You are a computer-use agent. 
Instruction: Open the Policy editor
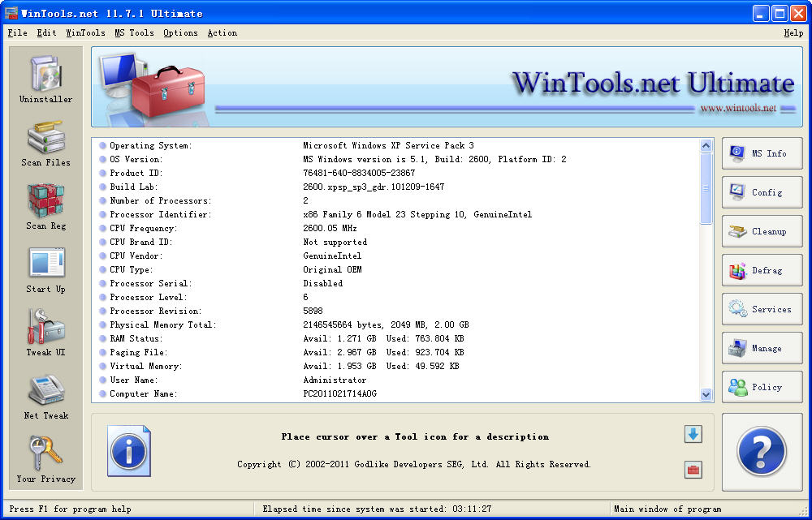tap(761, 387)
